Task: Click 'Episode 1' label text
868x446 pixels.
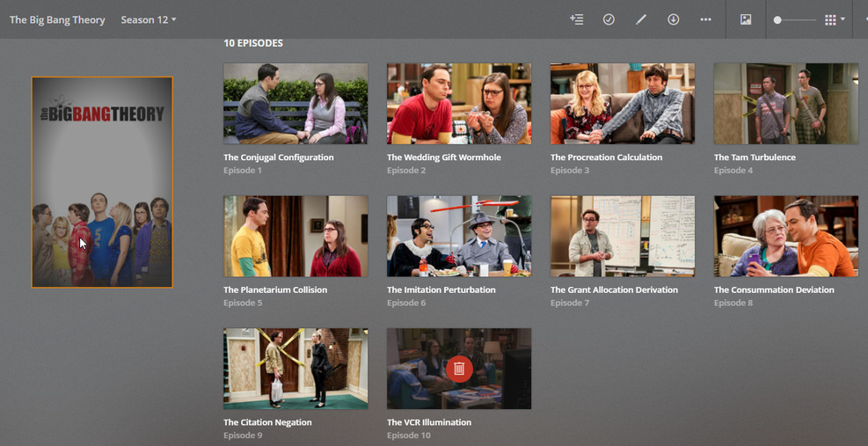Action: coord(243,171)
